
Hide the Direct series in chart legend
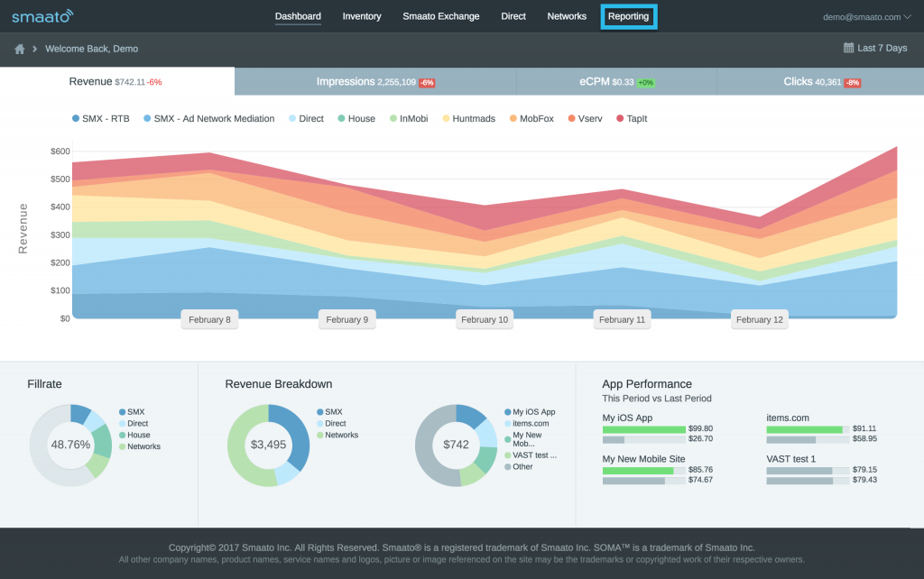[307, 118]
